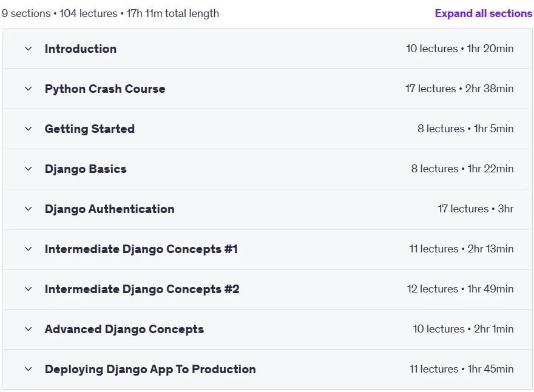Select Django Authentication section title

pos(109,209)
